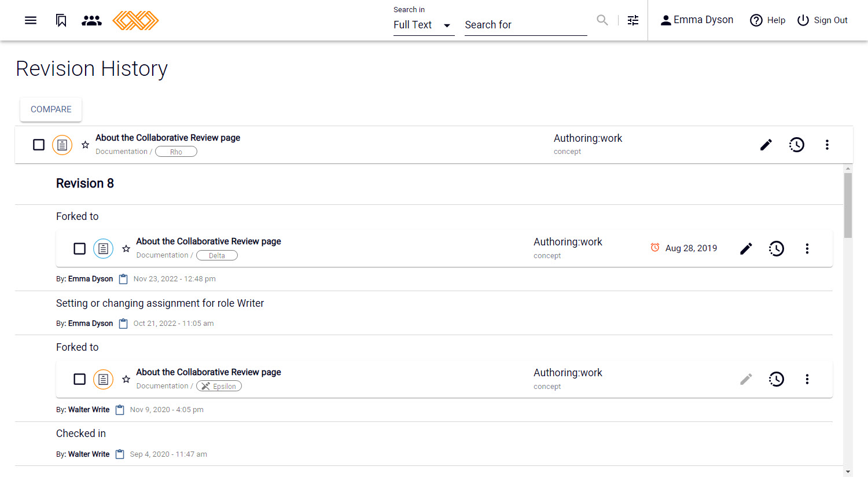This screenshot has width=868, height=492.
Task: Star the Delta branch document
Action: [x=126, y=249]
